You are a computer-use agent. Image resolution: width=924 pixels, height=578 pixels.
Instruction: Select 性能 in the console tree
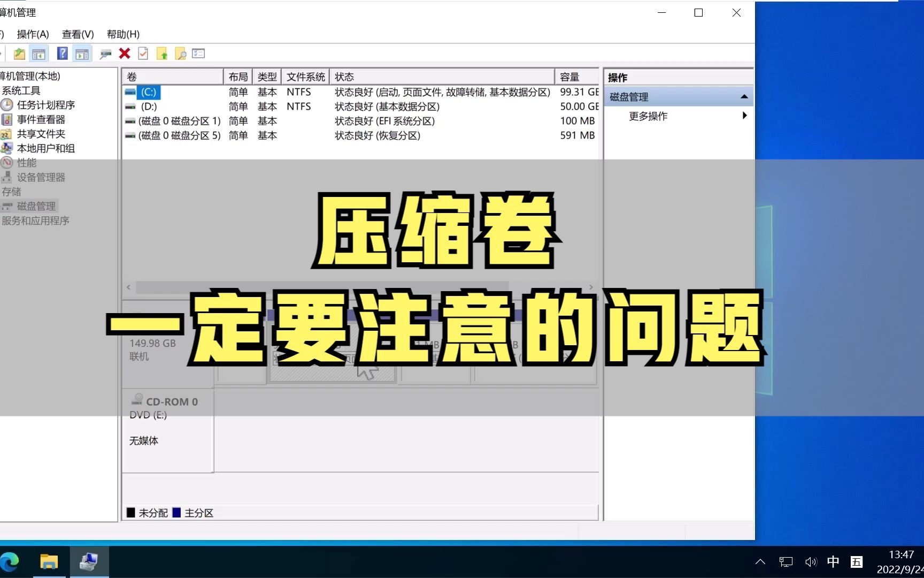(x=27, y=163)
